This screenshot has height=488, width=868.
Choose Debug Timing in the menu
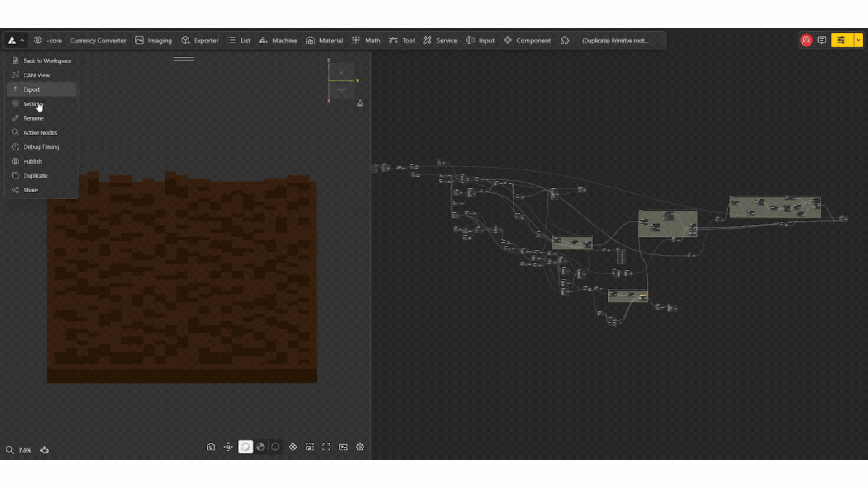(41, 147)
